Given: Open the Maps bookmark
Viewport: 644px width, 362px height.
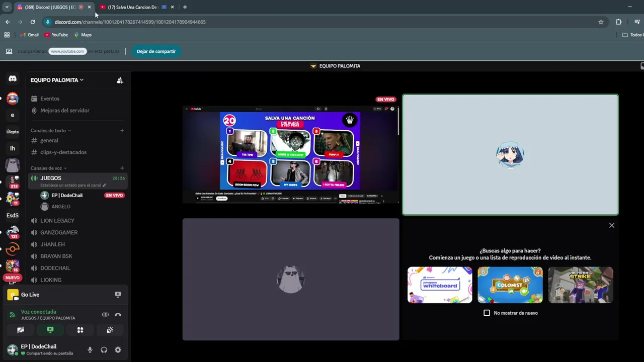Looking at the screenshot, I should click(83, 35).
